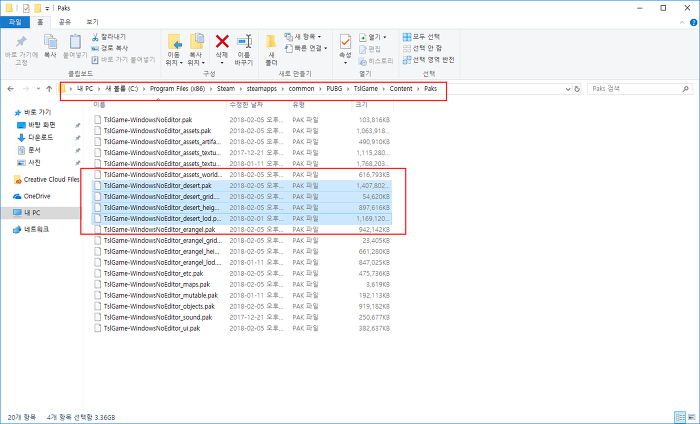Open the File (파일) tab
This screenshot has width=700, height=424.
15,22
